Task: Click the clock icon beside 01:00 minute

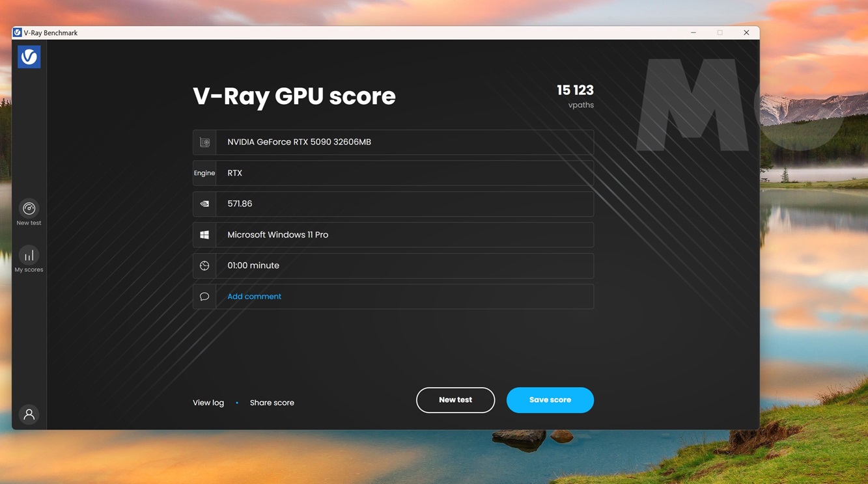Action: pos(204,266)
